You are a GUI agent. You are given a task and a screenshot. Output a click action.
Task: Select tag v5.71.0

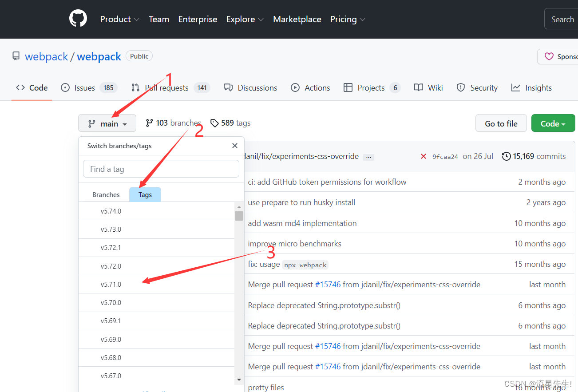click(157, 284)
